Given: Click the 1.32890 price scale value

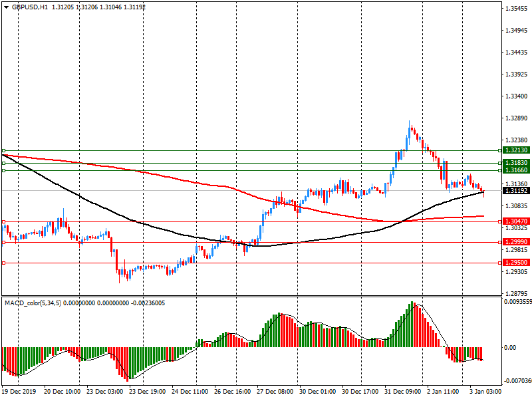Looking at the screenshot, I should [x=517, y=118].
